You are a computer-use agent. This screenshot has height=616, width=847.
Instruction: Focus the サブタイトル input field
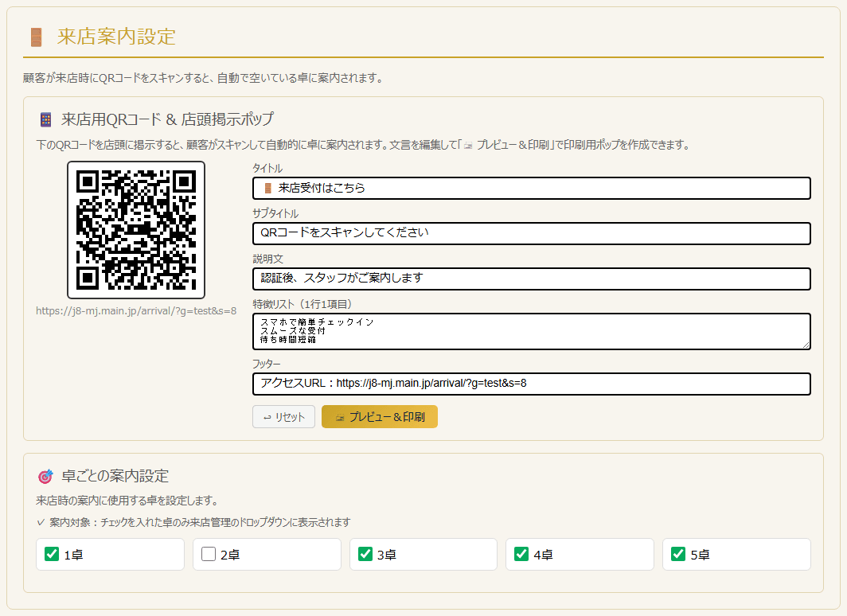[x=532, y=233]
